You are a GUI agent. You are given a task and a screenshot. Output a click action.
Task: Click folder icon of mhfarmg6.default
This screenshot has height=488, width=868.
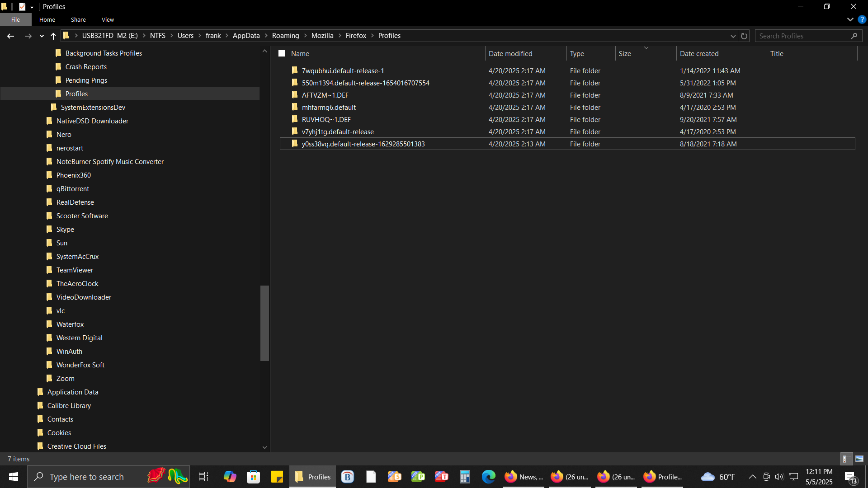(x=295, y=107)
